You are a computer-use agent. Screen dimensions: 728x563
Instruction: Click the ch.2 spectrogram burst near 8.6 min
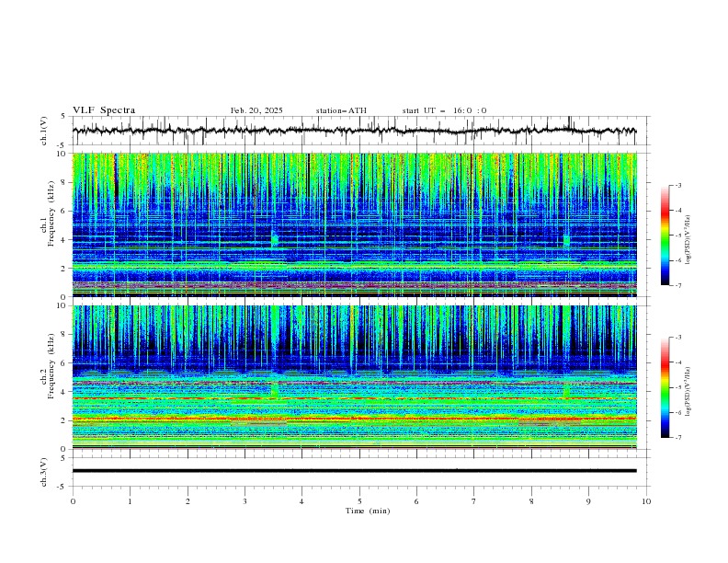pyautogui.click(x=566, y=390)
